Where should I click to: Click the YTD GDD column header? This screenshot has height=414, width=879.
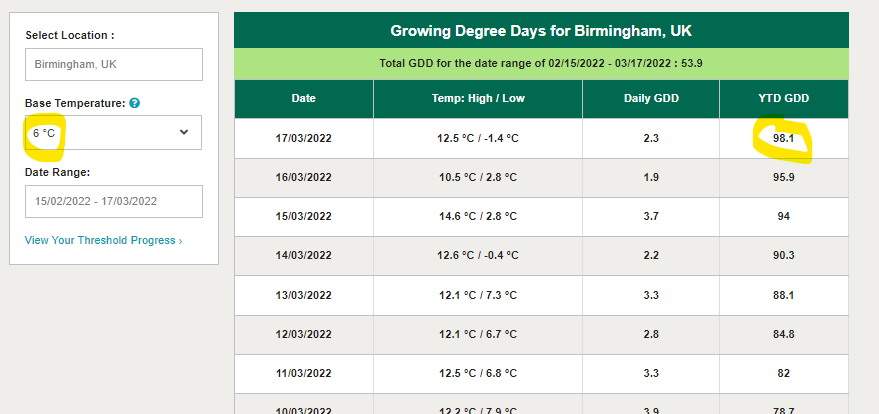(x=784, y=98)
